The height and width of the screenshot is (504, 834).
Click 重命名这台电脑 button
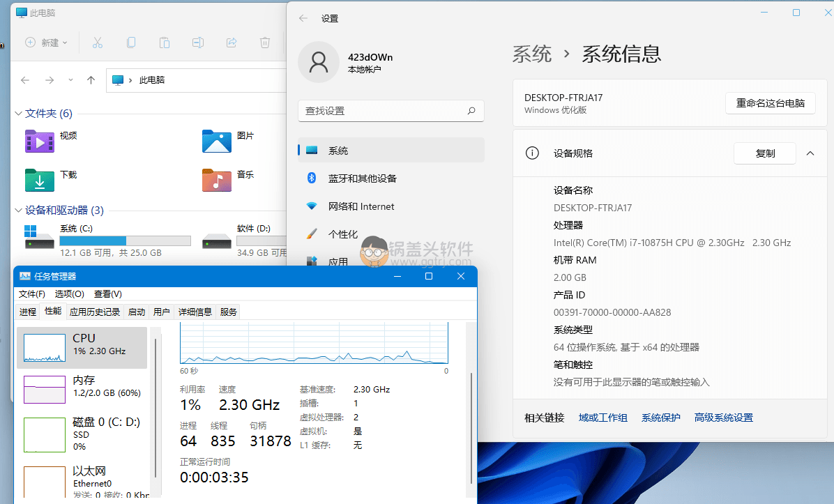770,103
